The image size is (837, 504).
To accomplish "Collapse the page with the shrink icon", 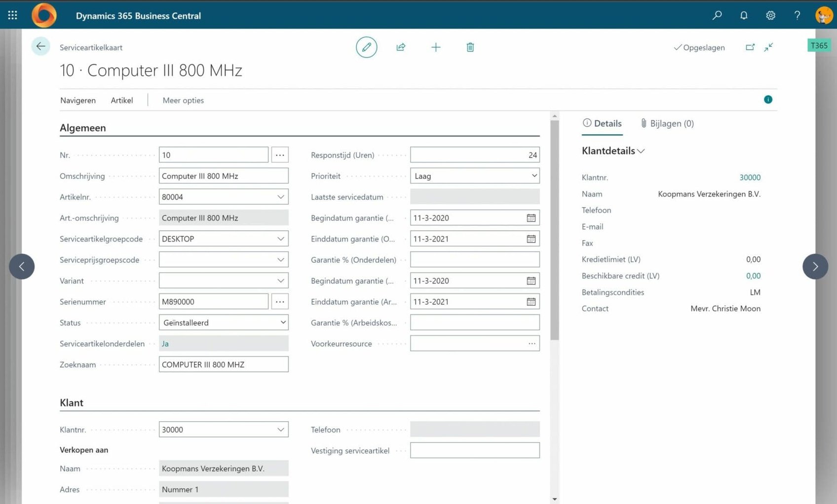I will [x=769, y=47].
